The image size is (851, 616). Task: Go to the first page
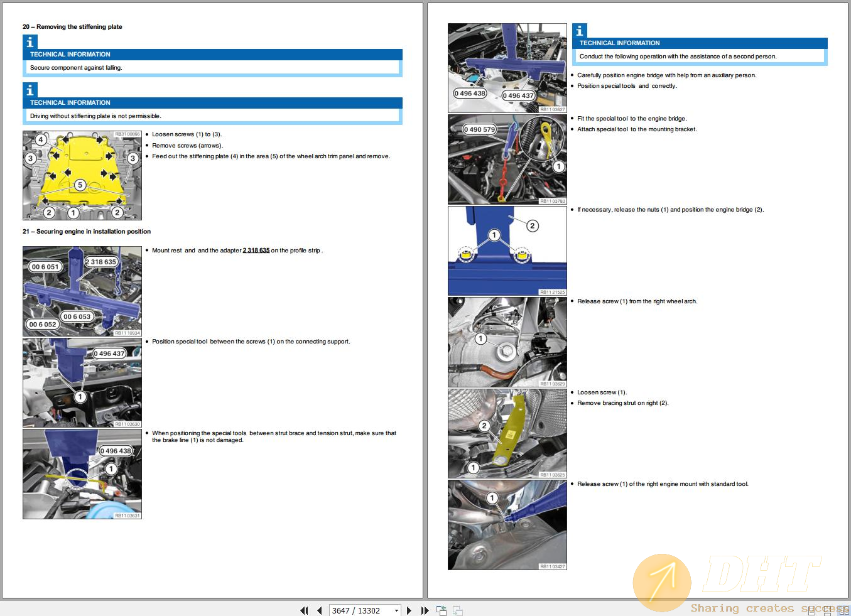[x=305, y=610]
